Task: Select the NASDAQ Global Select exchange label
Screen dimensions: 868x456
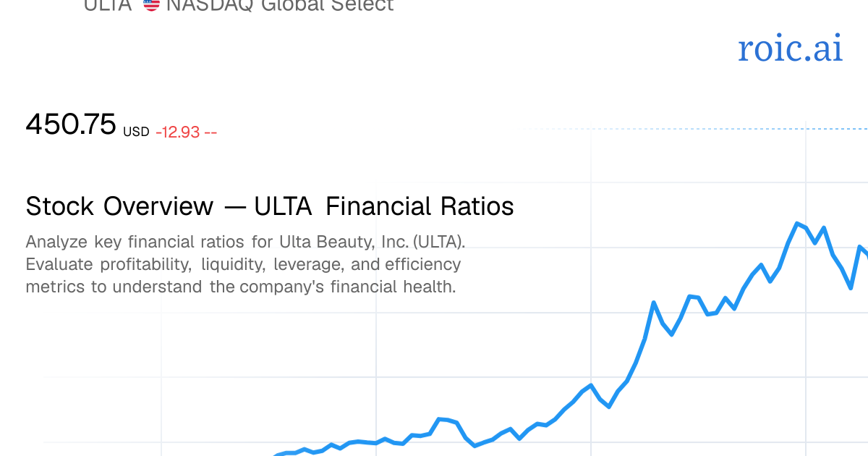Action: tap(281, 5)
